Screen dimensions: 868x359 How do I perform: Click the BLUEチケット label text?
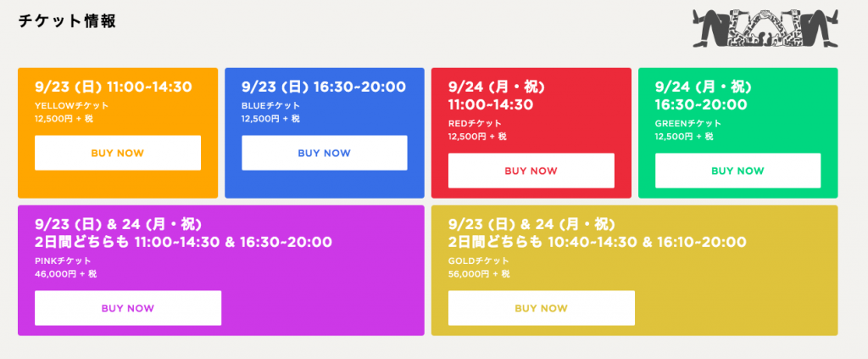271,105
